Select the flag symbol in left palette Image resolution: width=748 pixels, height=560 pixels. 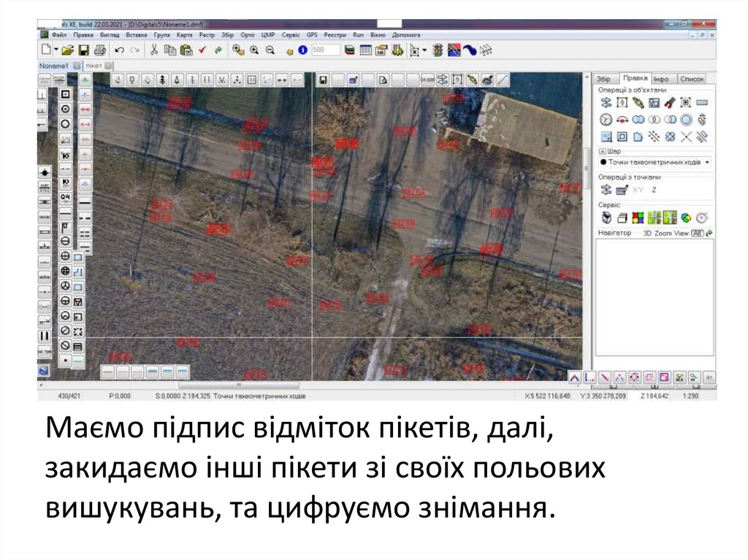(65, 228)
